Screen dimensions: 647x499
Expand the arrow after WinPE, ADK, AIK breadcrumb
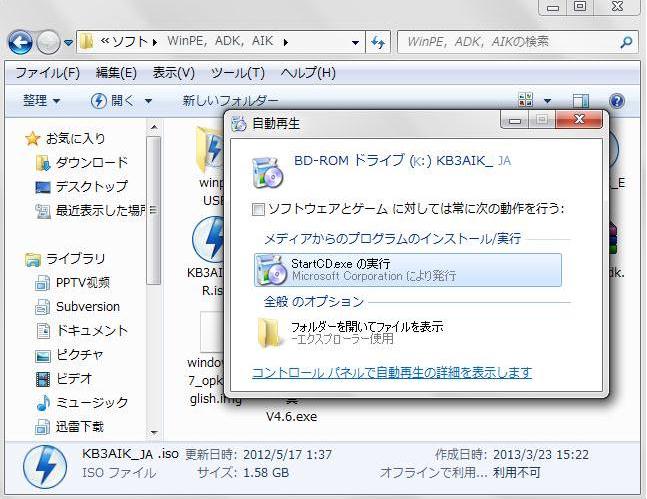pyautogui.click(x=286, y=42)
